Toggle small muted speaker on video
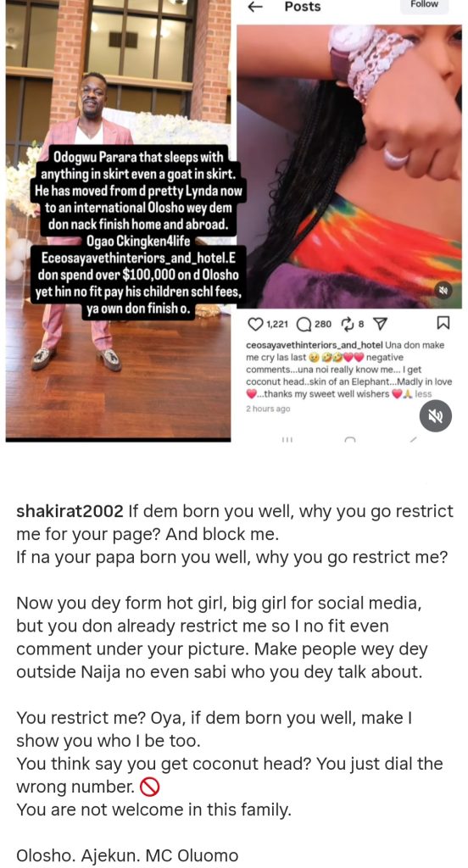 (443, 290)
